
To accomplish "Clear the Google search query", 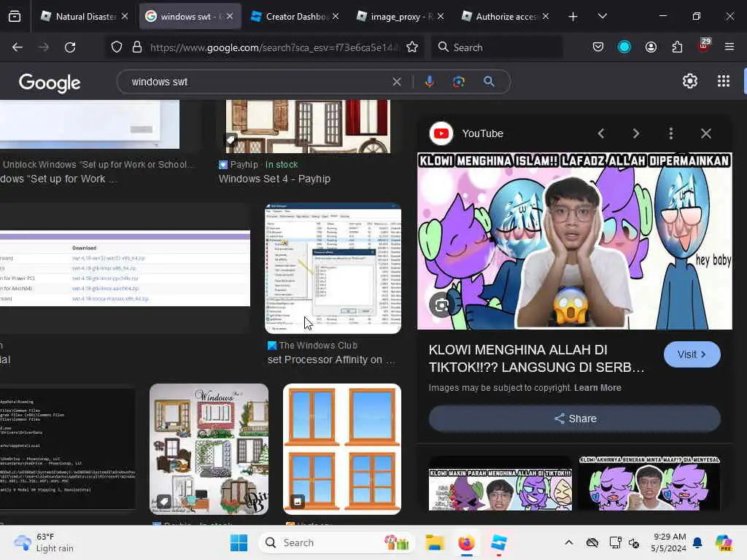I will pos(397,82).
